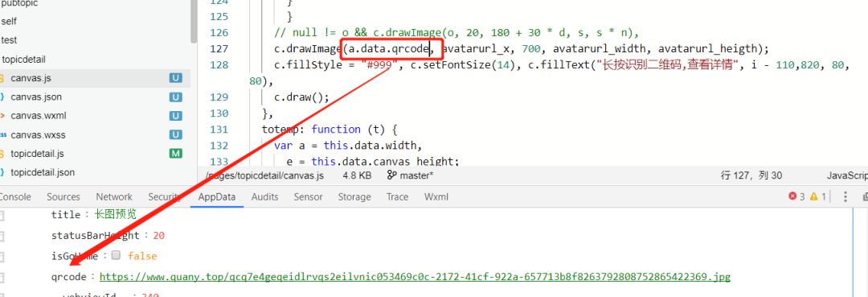Open the Trace tab
The image size is (868, 297).
tap(398, 196)
